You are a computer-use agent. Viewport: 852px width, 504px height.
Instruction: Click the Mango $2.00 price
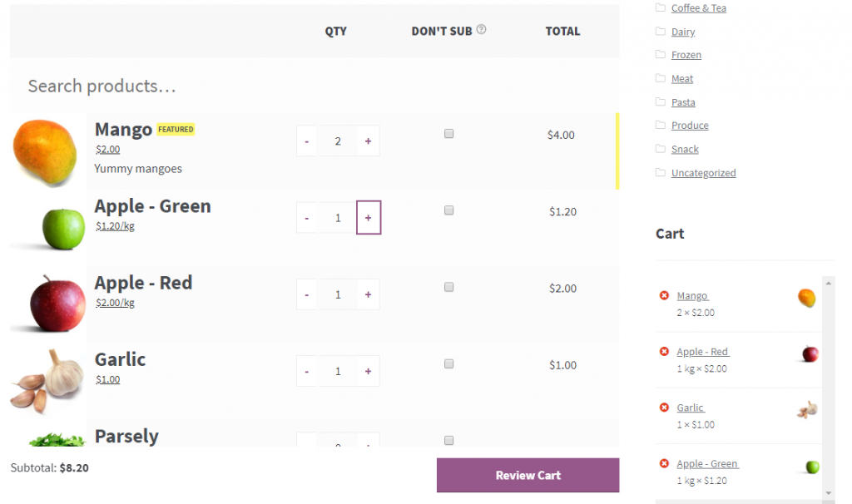[x=107, y=150]
